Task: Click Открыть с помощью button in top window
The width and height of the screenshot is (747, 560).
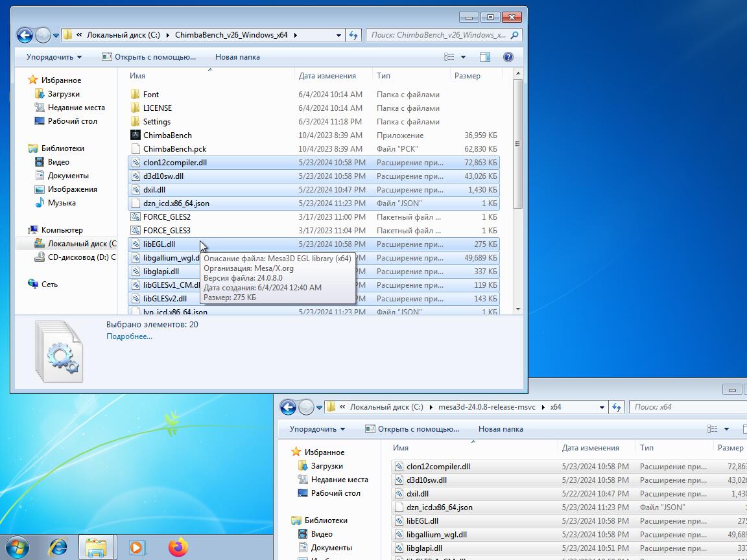Action: click(x=149, y=57)
